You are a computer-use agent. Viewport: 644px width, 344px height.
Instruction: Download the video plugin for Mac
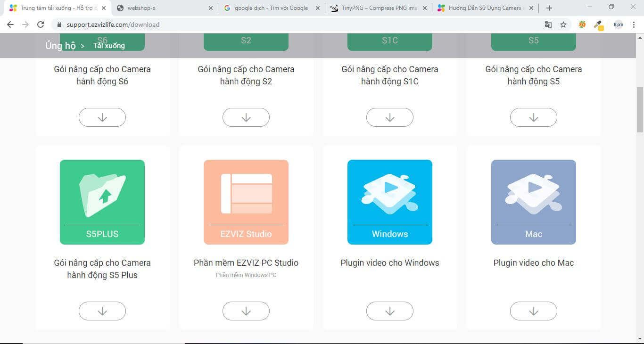(x=534, y=311)
